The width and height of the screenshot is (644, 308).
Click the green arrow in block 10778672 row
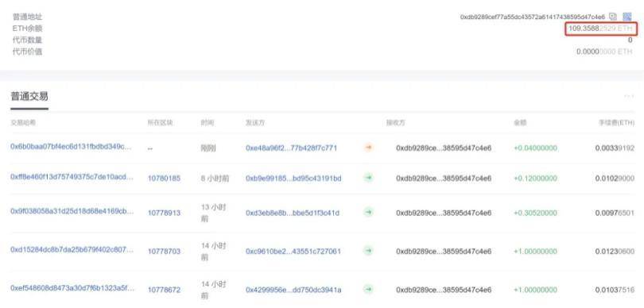click(368, 290)
